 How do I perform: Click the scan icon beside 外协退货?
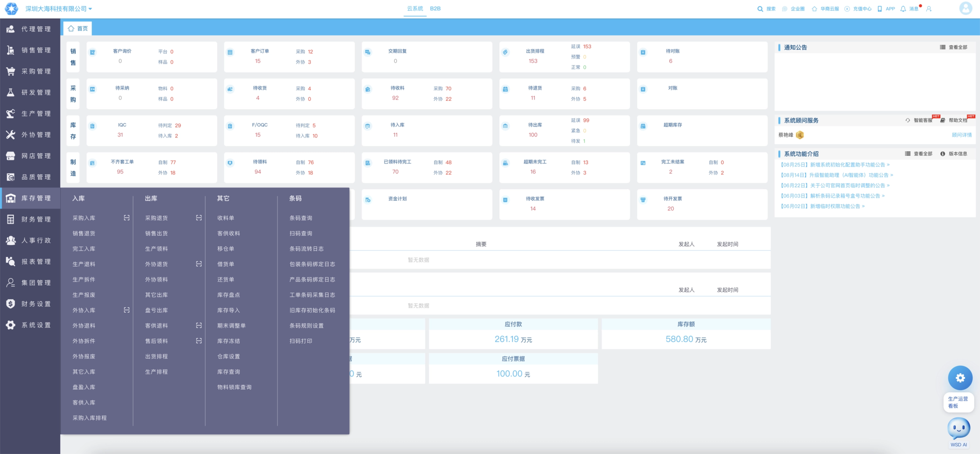[x=199, y=264]
